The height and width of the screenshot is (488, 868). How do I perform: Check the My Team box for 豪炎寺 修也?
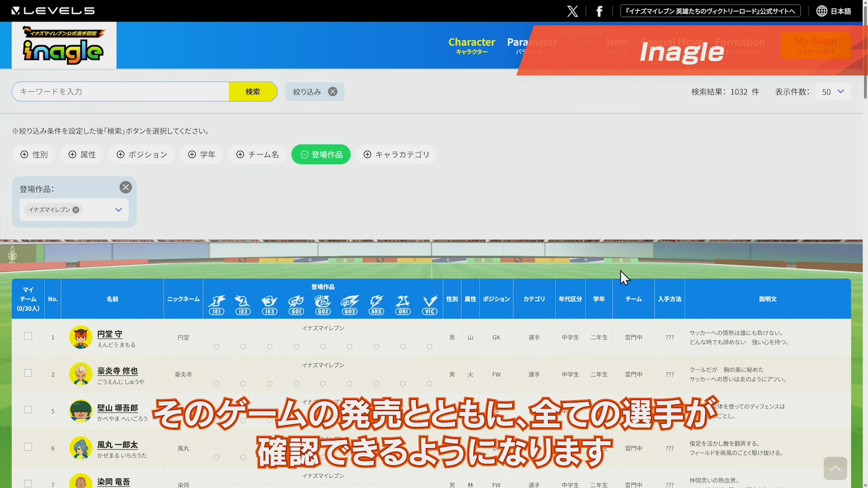(x=28, y=373)
